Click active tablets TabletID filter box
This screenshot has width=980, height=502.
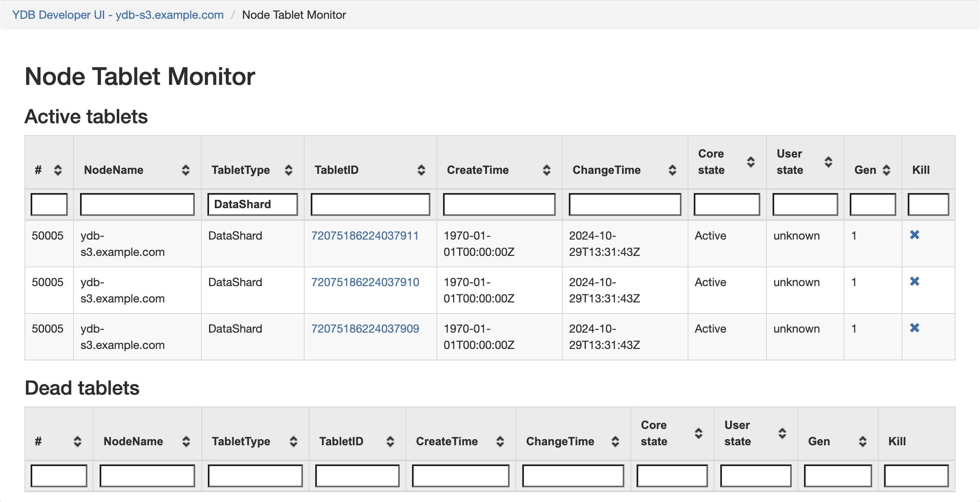(370, 204)
